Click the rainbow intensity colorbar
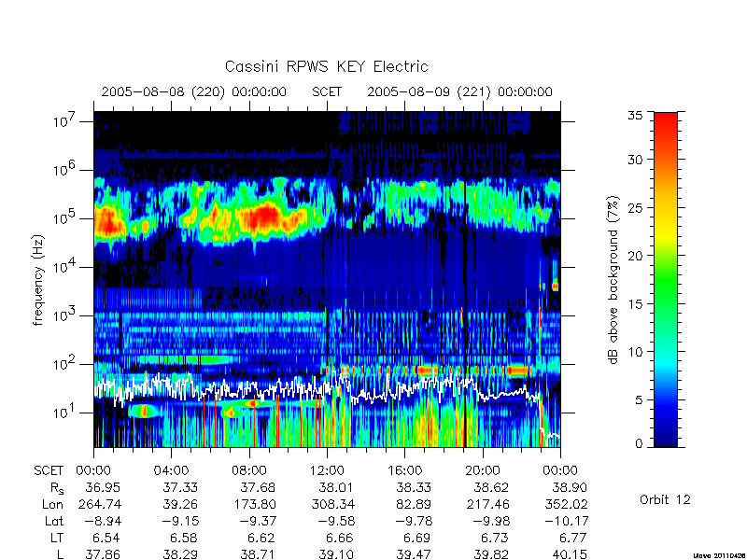This screenshot has height=560, width=747. 666,279
